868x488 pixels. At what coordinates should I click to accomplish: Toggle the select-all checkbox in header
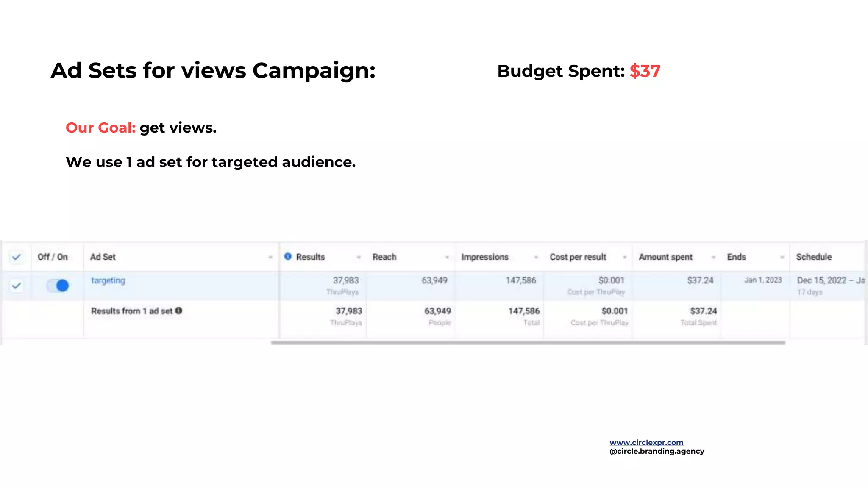tap(17, 257)
